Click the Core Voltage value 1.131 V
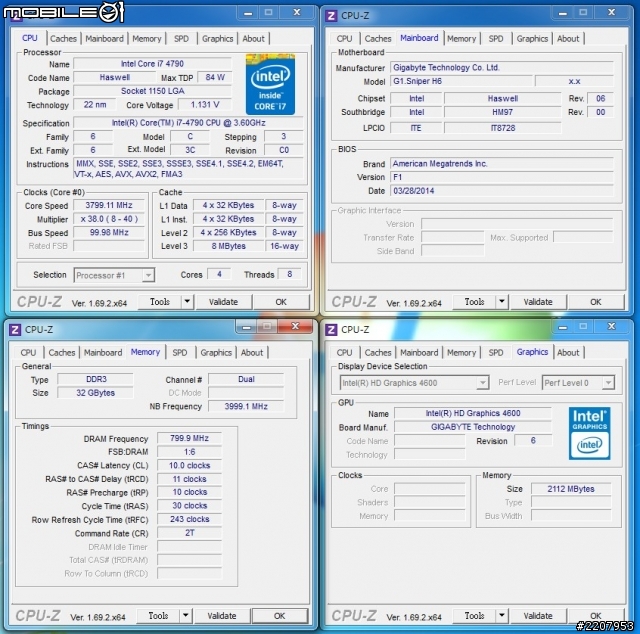640x634 pixels. click(x=205, y=105)
